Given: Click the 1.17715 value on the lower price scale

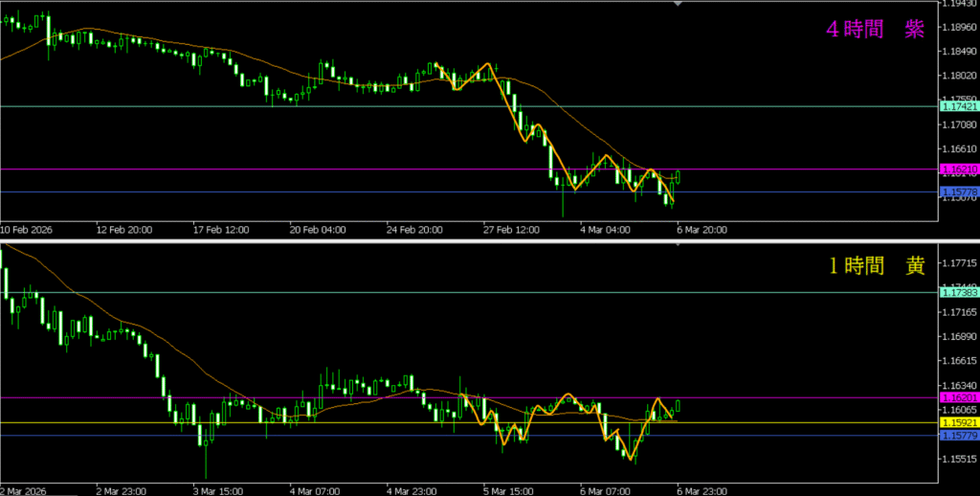Looking at the screenshot, I should (x=960, y=262).
